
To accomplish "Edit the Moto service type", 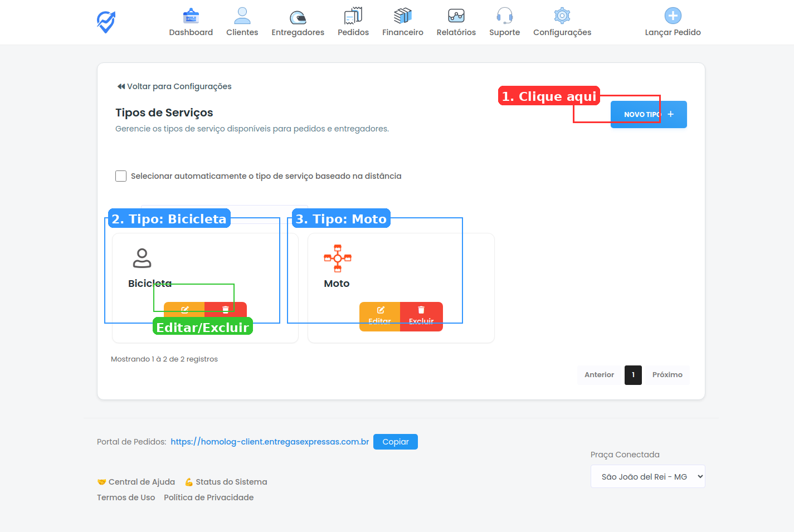I will click(x=379, y=316).
